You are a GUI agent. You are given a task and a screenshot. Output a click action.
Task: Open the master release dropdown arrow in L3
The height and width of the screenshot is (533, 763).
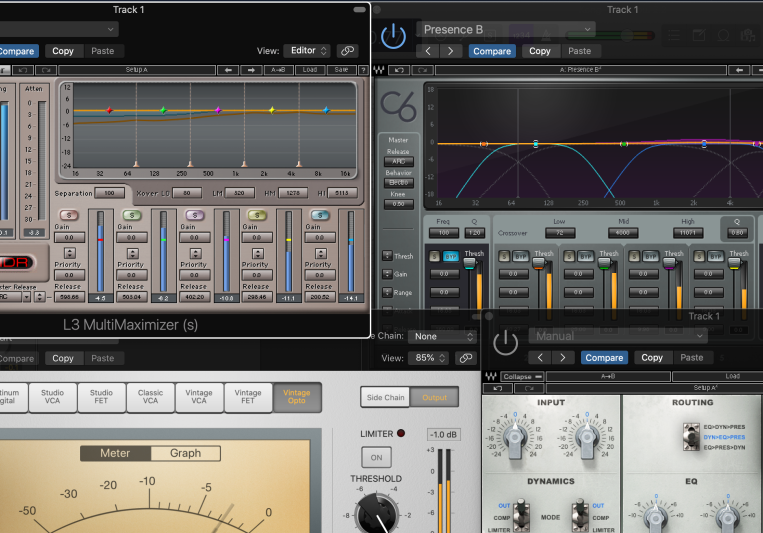26,296
